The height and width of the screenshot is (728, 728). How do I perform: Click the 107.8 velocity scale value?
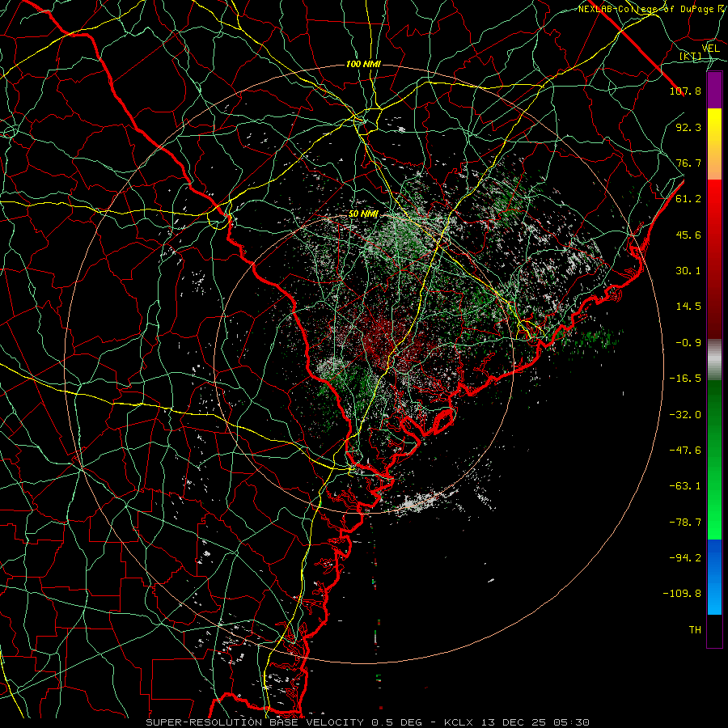coord(685,91)
